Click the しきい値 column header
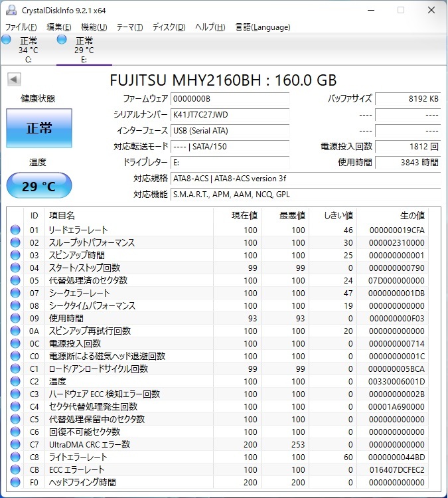This screenshot has width=448, height=498. 333,216
